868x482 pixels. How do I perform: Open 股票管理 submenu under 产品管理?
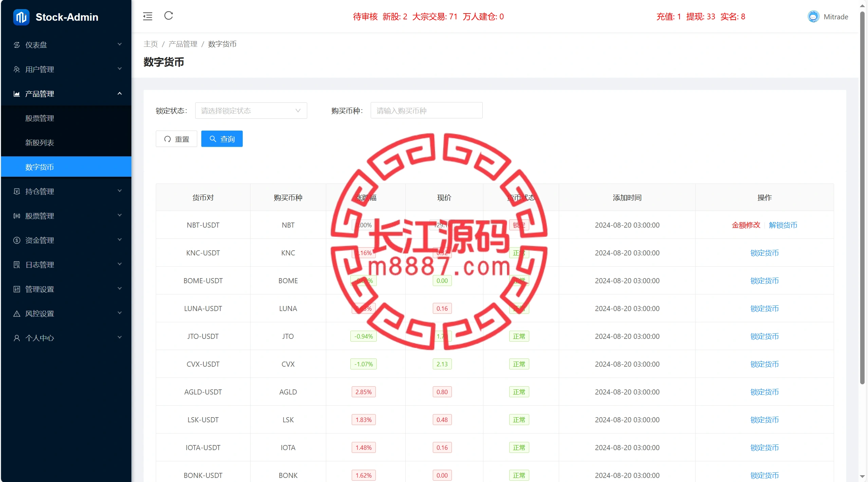pos(66,118)
